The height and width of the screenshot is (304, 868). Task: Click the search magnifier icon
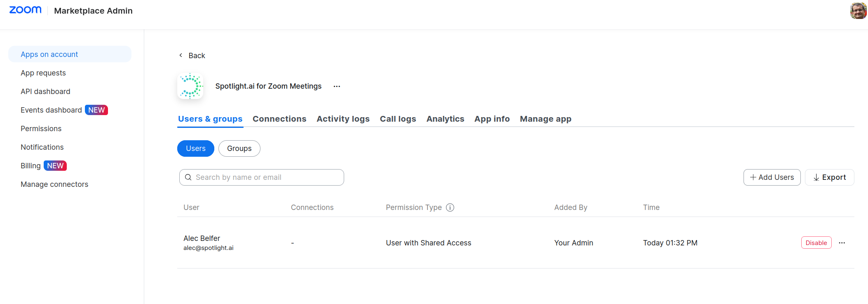(188, 177)
